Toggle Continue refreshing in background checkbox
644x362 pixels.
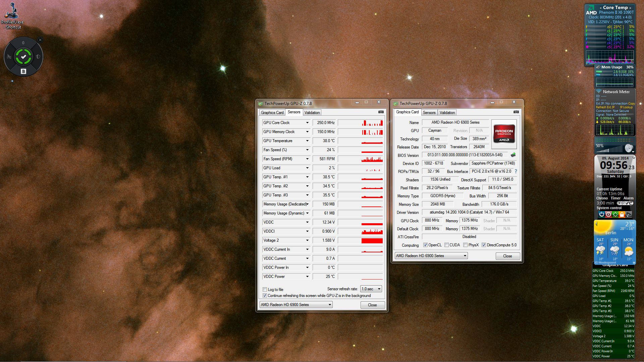265,296
